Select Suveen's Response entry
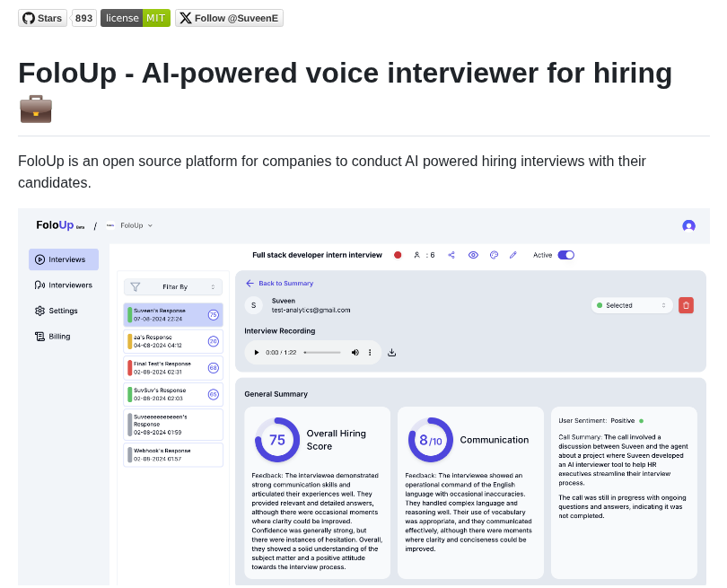 [x=173, y=315]
